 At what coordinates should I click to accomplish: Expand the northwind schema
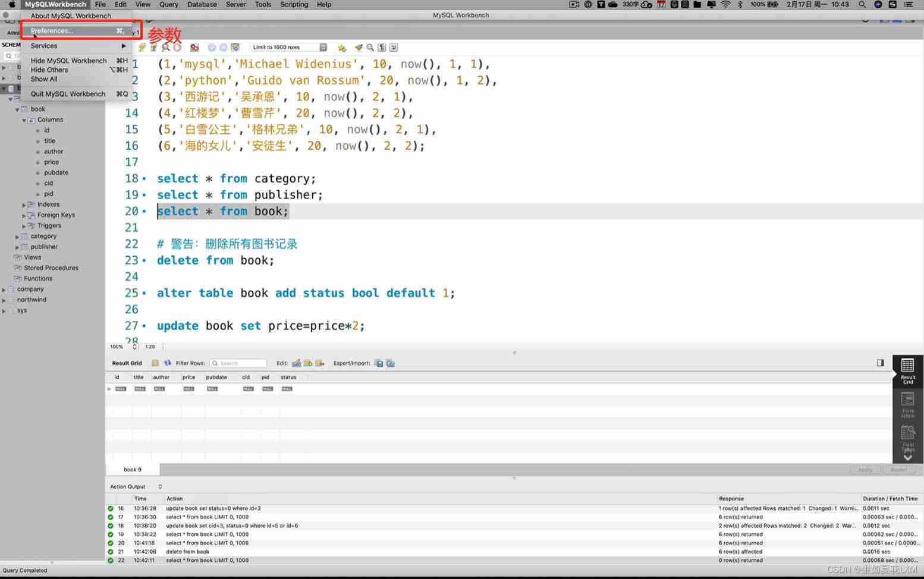coord(4,300)
